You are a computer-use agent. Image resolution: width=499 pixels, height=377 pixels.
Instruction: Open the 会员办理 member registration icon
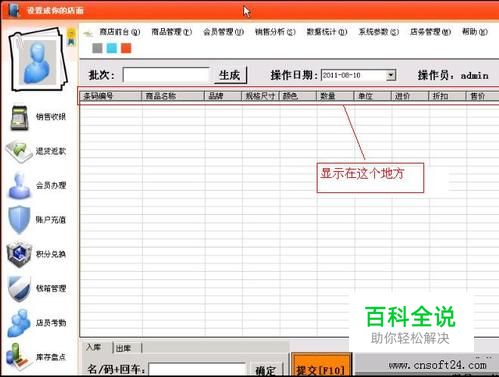[20, 185]
